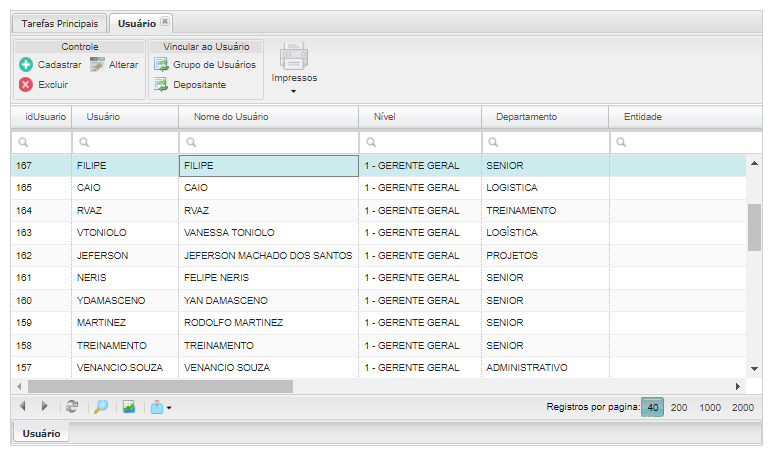This screenshot has height=456, width=773.
Task: Sort by Nome do Usuário column header
Action: (269, 117)
